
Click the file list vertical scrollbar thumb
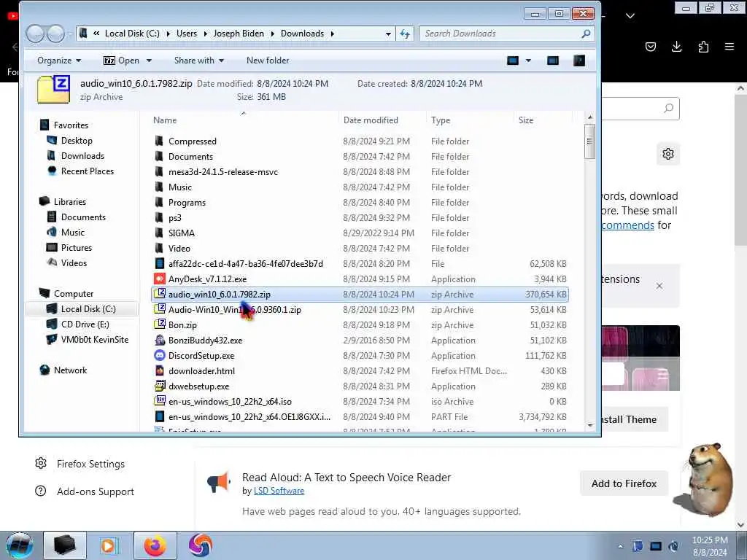pyautogui.click(x=589, y=141)
